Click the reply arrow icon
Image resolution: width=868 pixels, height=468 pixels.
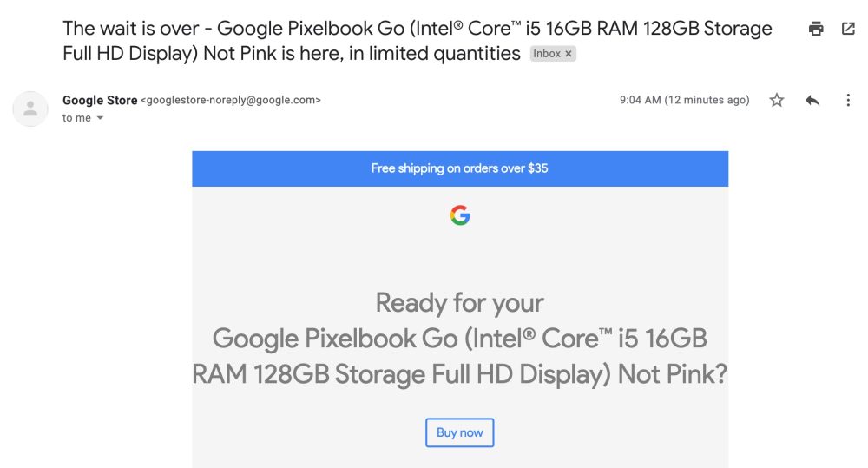point(812,101)
